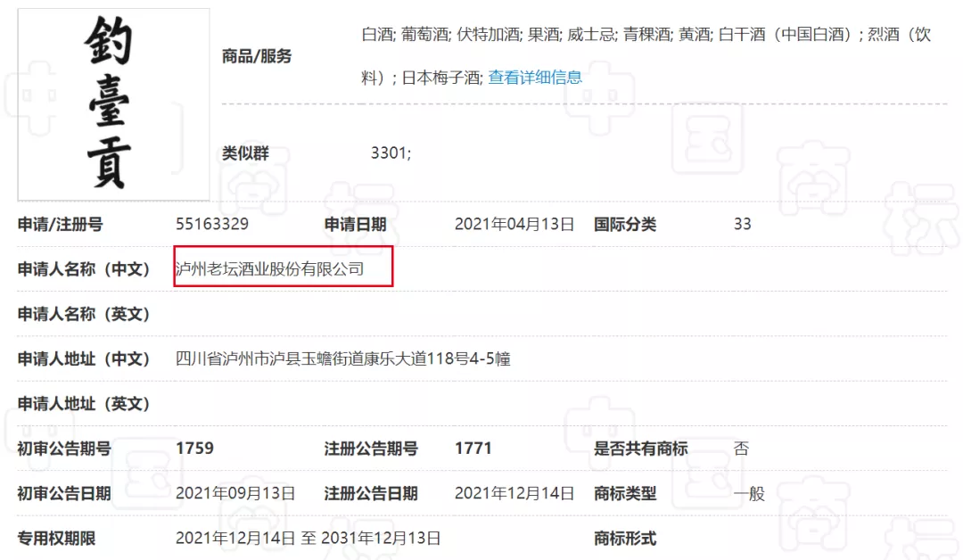Image resolution: width=963 pixels, height=560 pixels.
Task: Click the 是否共有商标 label
Action: [x=640, y=449]
